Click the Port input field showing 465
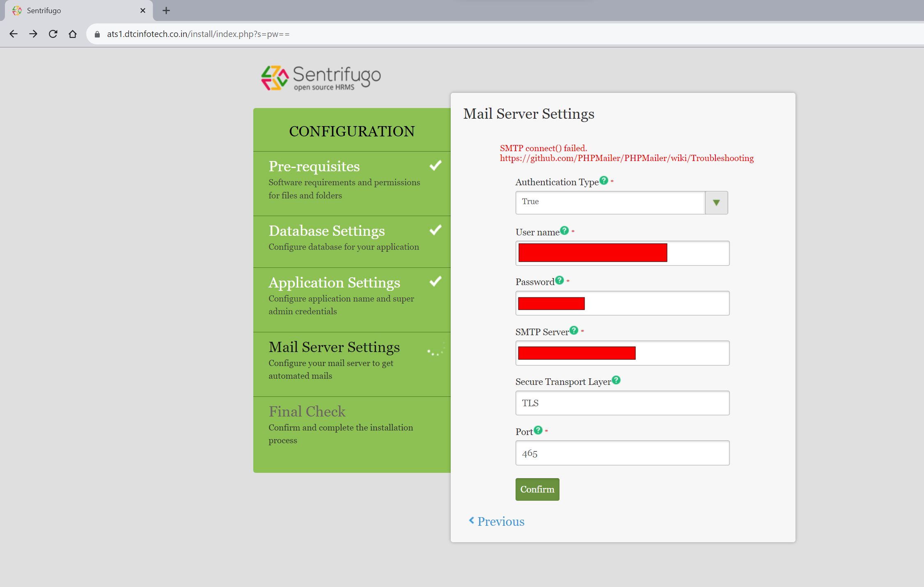 [x=622, y=453]
